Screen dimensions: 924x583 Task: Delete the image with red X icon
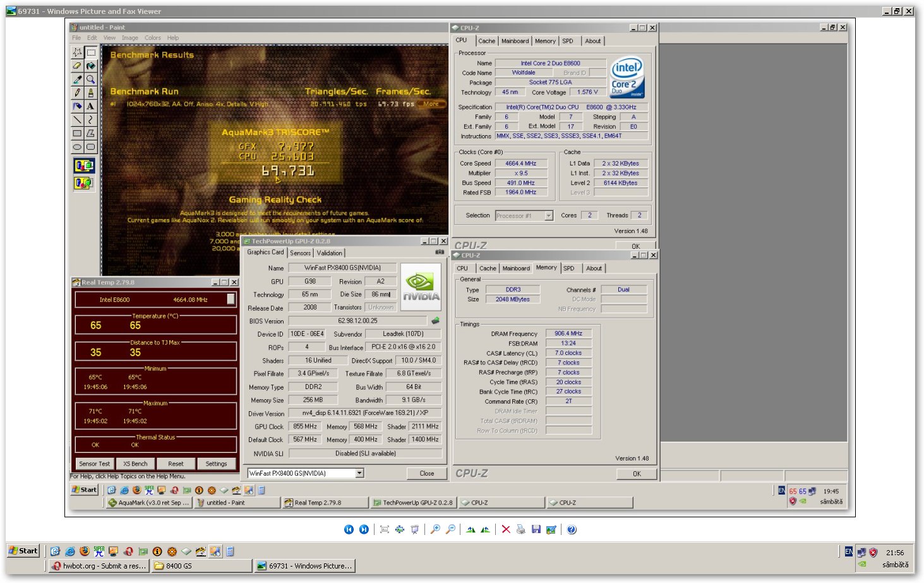click(x=506, y=529)
